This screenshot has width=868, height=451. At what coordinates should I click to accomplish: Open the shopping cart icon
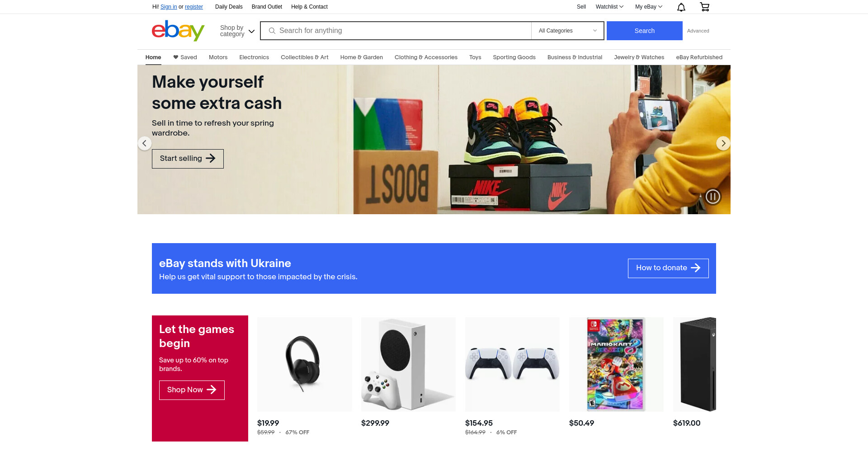click(704, 7)
